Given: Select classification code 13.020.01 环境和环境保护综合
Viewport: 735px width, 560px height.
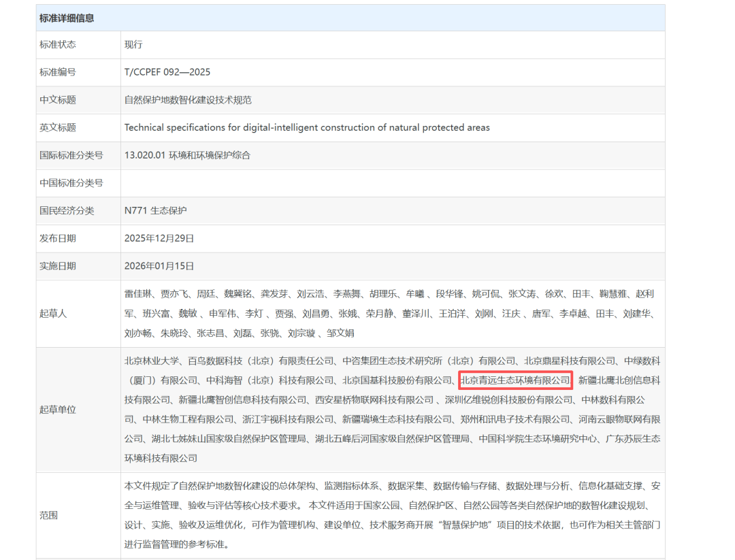Looking at the screenshot, I should pyautogui.click(x=187, y=155).
